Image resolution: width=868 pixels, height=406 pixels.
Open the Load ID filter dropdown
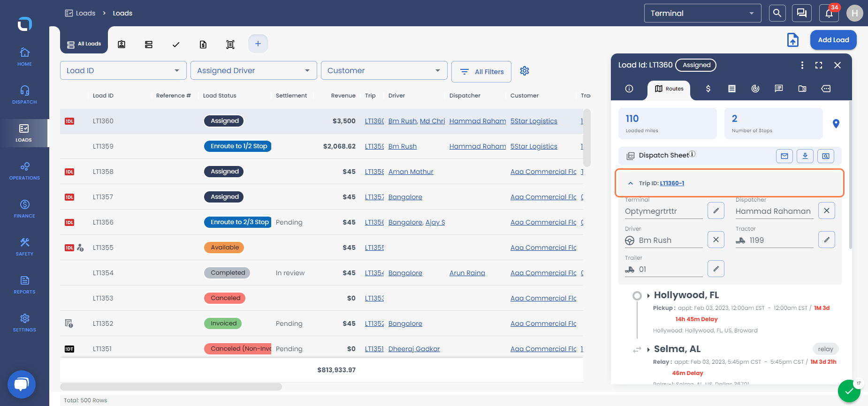point(123,70)
